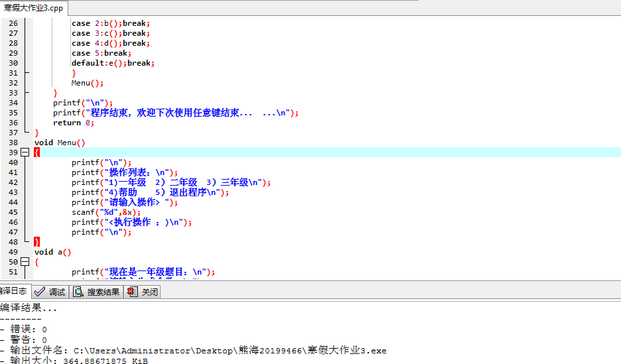Click the printf 操作列表 line
621x364 pixels.
click(x=125, y=172)
